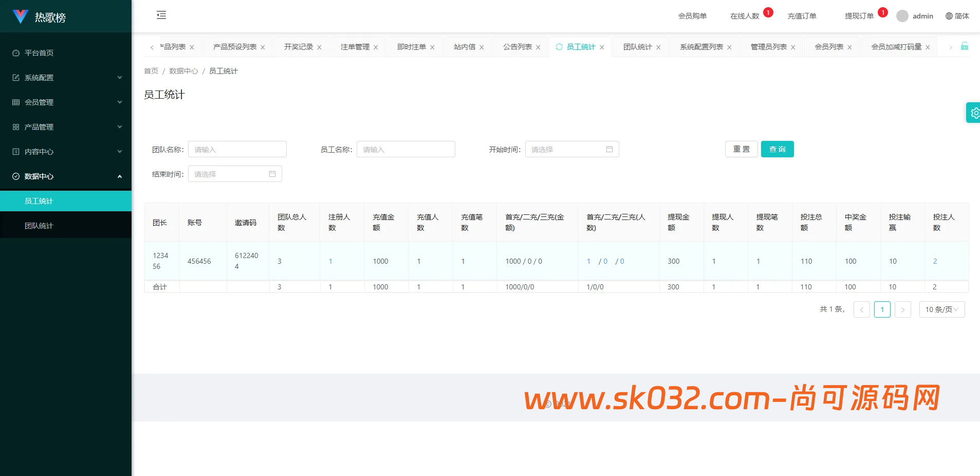Close the 会员列表 tab
Image resolution: width=980 pixels, height=476 pixels.
click(x=849, y=47)
